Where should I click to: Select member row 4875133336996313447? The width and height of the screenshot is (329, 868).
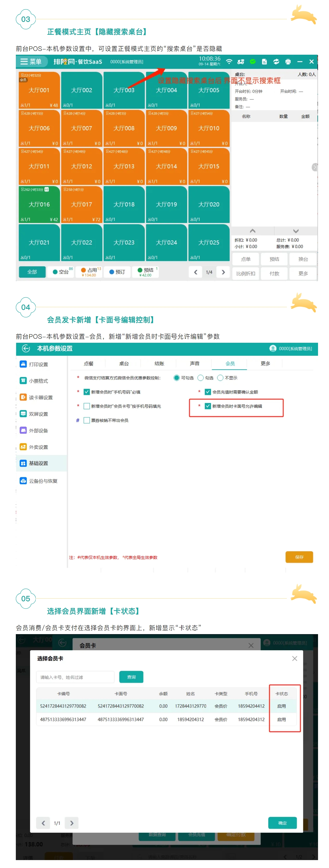166,719
